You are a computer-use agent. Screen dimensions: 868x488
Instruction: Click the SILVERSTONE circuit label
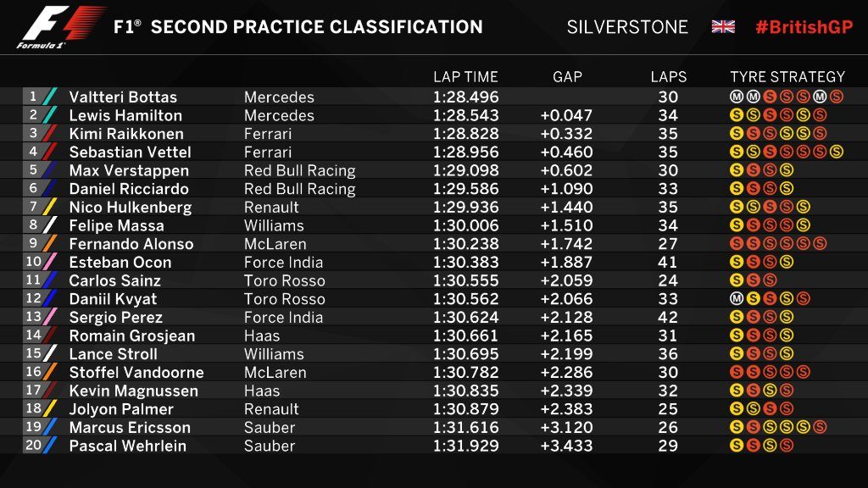[627, 27]
